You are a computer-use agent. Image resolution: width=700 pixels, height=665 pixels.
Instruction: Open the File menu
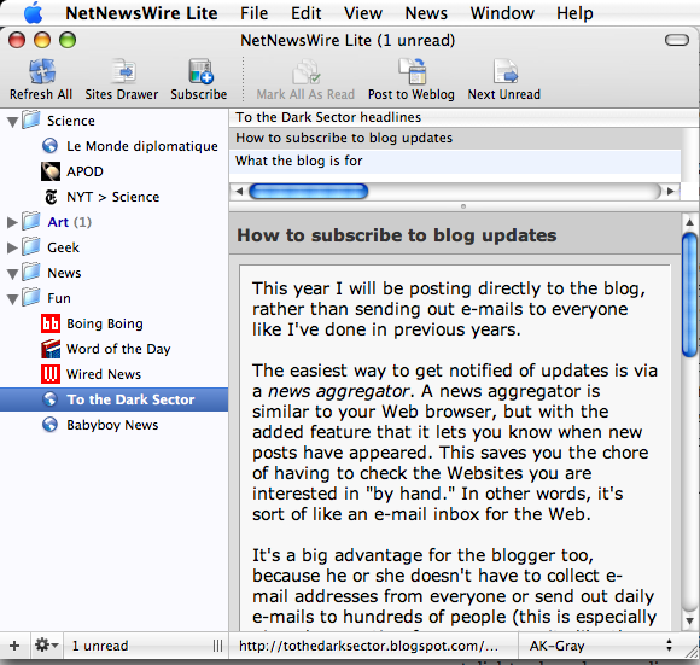coord(254,13)
